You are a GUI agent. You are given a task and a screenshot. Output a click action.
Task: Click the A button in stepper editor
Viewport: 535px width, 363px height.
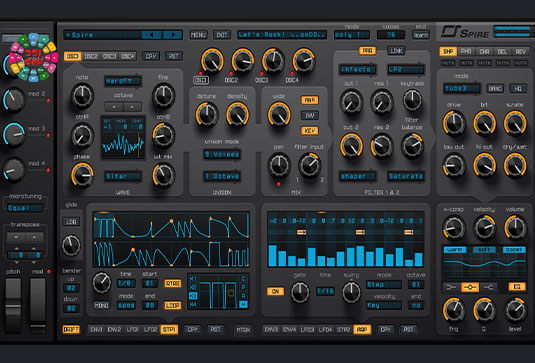click(243, 296)
